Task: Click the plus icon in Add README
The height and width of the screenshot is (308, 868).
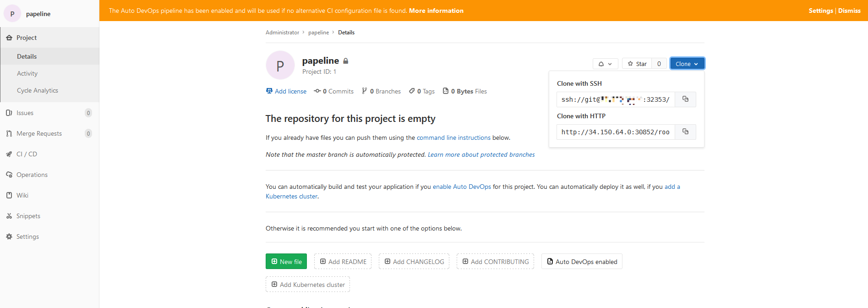Action: point(323,261)
